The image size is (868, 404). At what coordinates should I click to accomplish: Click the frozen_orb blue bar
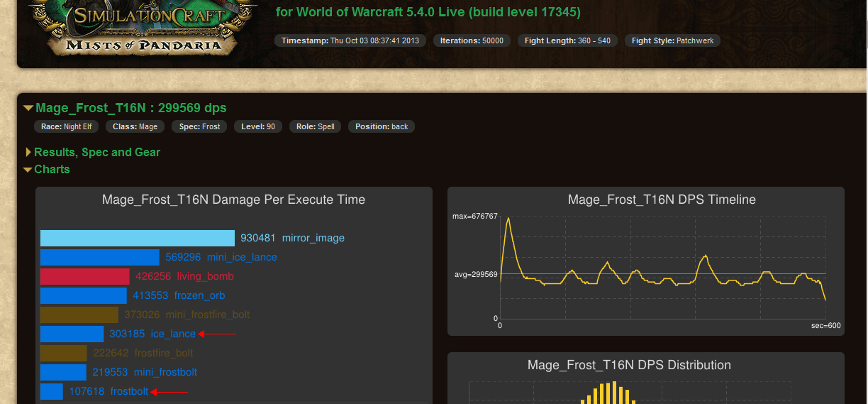coord(84,295)
